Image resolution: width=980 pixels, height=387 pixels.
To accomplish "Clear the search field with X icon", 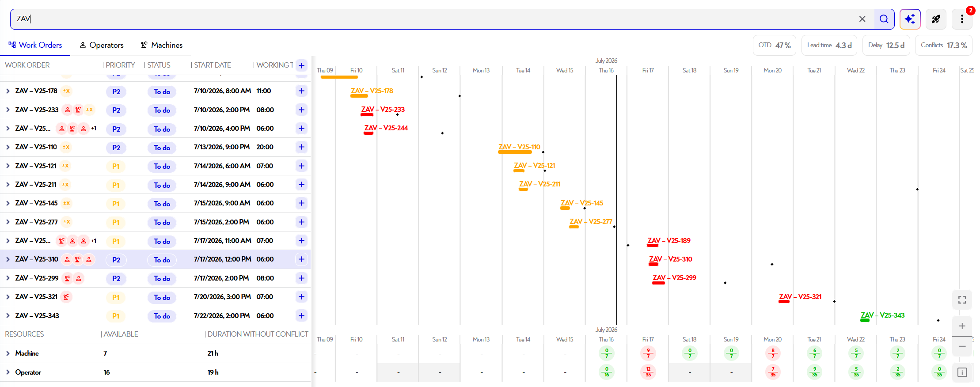I will pyautogui.click(x=862, y=19).
